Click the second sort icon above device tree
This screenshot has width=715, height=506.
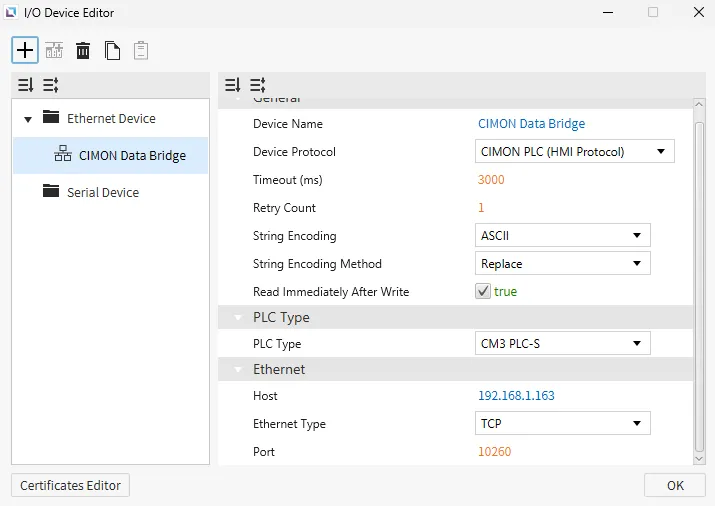50,86
